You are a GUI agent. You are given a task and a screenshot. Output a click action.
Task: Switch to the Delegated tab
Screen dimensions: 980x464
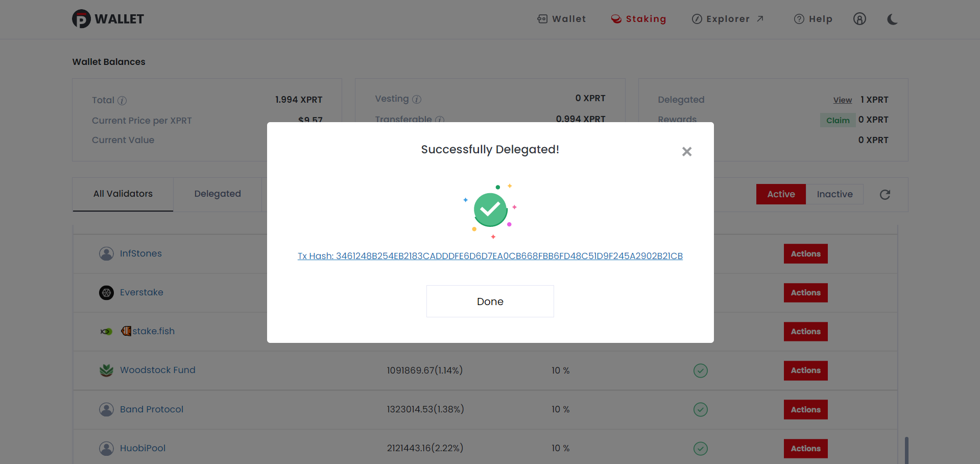(218, 194)
